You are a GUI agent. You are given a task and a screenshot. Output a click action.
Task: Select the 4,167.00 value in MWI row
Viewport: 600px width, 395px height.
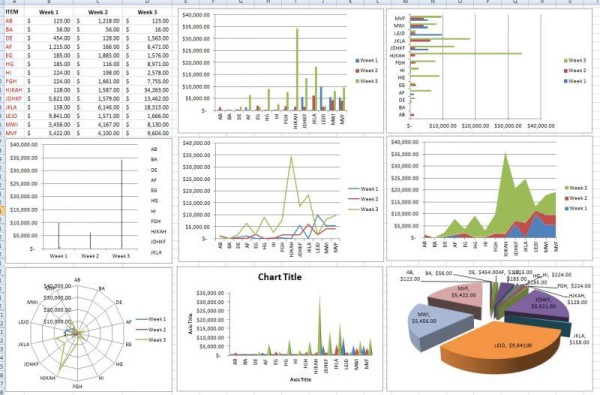(x=109, y=124)
